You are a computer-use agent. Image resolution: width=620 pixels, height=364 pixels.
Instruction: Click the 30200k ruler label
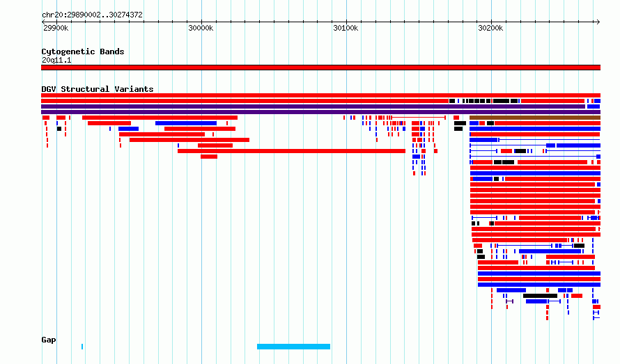tap(490, 28)
